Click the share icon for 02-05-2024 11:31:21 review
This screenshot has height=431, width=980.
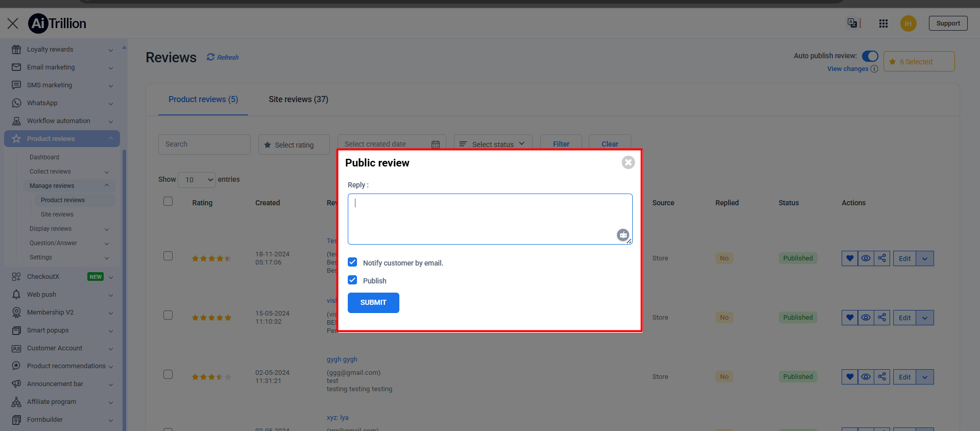882,377
